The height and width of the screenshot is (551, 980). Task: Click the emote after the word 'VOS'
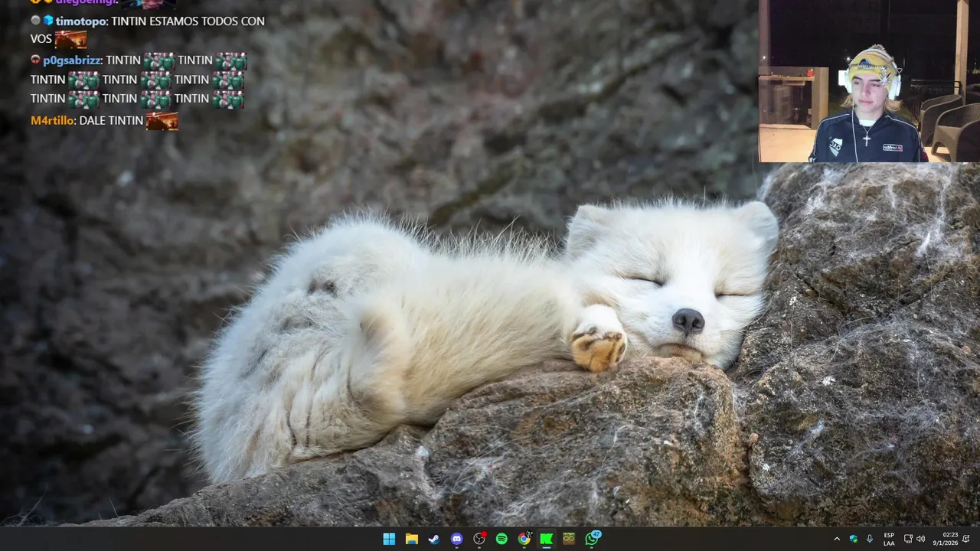[x=70, y=39]
